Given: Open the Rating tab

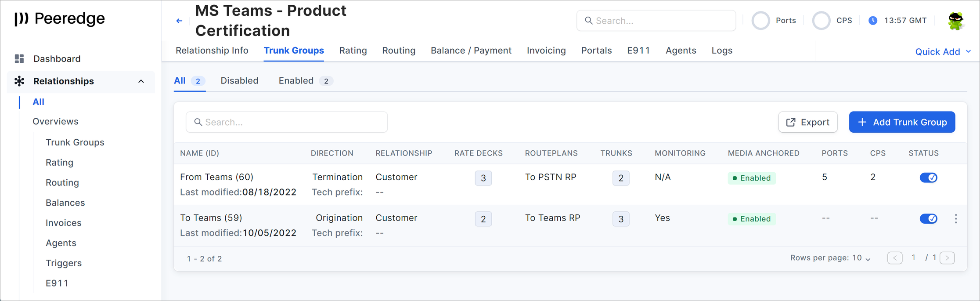Looking at the screenshot, I should [x=353, y=51].
